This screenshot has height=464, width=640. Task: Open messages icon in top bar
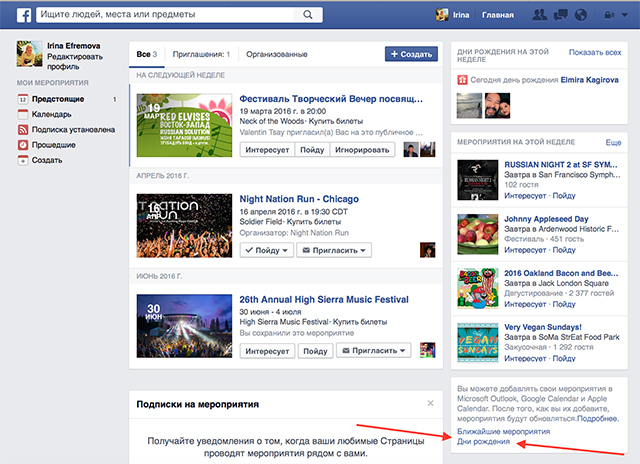(562, 15)
